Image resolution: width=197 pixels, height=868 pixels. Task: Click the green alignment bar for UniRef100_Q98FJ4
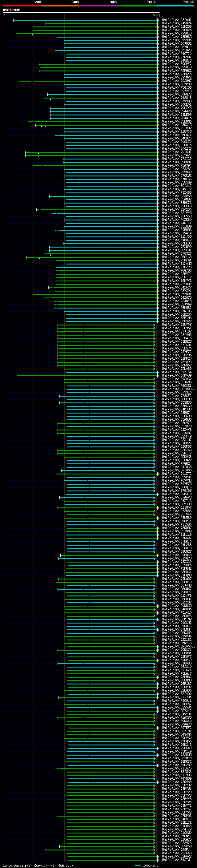100,849
